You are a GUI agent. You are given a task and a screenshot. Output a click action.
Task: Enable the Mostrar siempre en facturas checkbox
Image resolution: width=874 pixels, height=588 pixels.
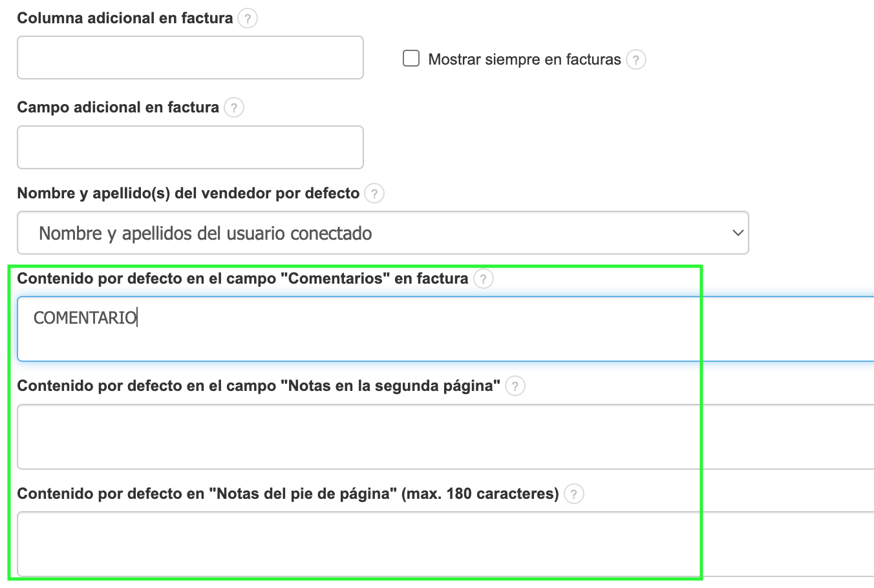pos(411,59)
